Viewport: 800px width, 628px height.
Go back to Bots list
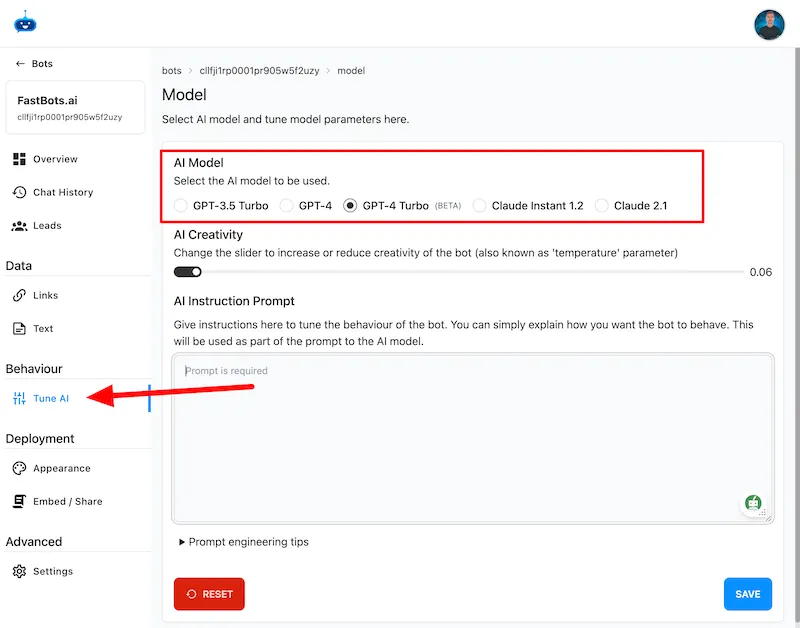coord(34,64)
